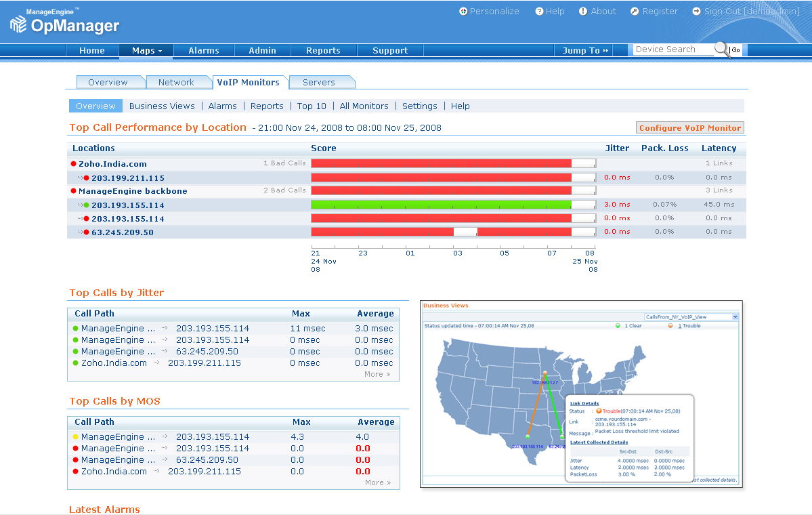Click the yellow MOS dot in first call row
The width and height of the screenshot is (812, 515).
76,437
